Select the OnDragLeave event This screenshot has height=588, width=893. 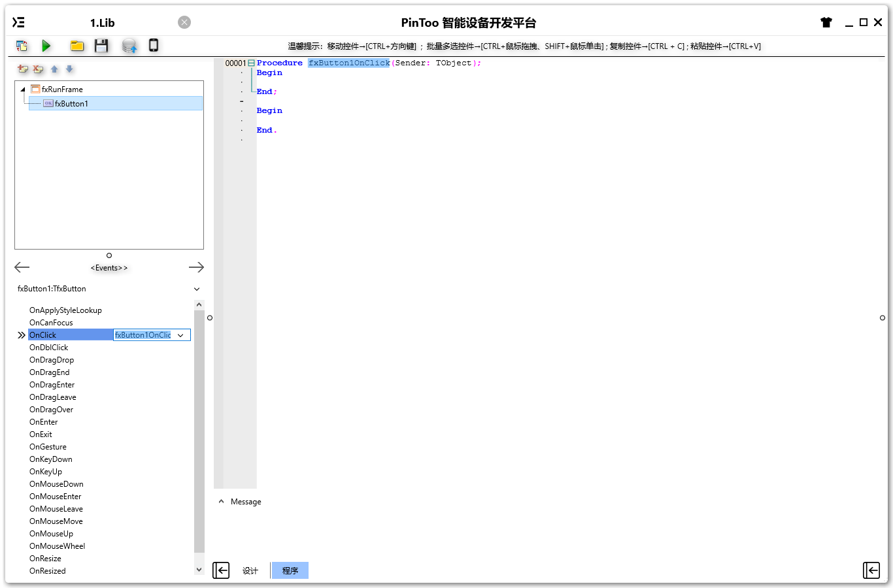pyautogui.click(x=52, y=397)
